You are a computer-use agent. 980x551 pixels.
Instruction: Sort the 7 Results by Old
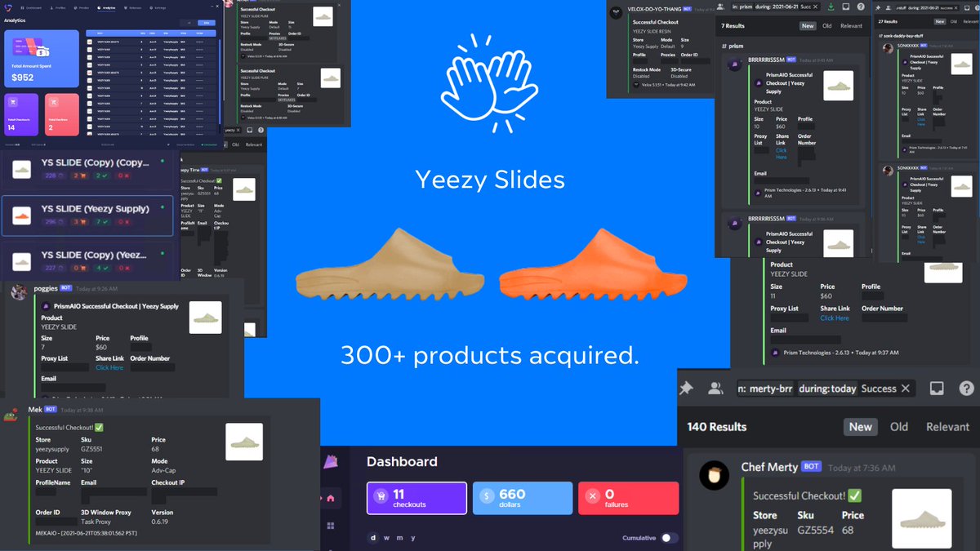point(827,25)
